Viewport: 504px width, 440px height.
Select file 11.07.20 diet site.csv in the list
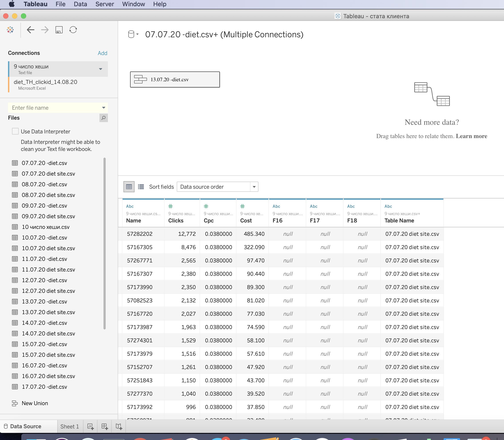(x=48, y=270)
